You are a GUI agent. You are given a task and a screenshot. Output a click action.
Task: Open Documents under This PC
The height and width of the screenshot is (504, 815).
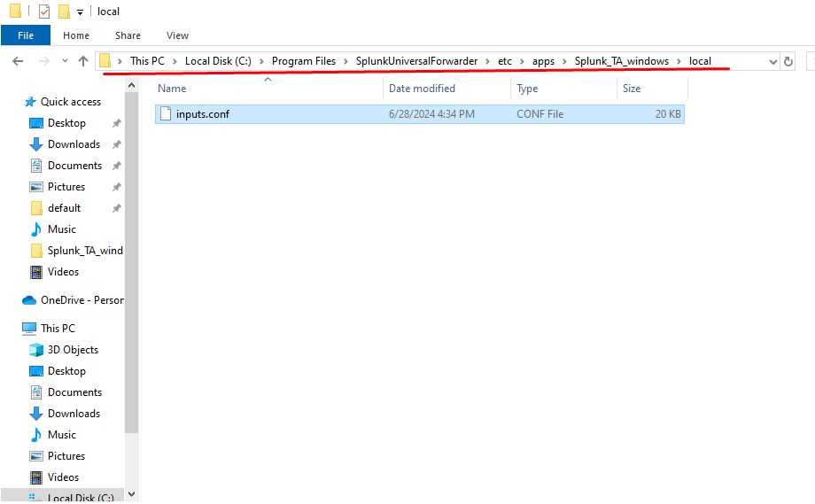coord(74,392)
